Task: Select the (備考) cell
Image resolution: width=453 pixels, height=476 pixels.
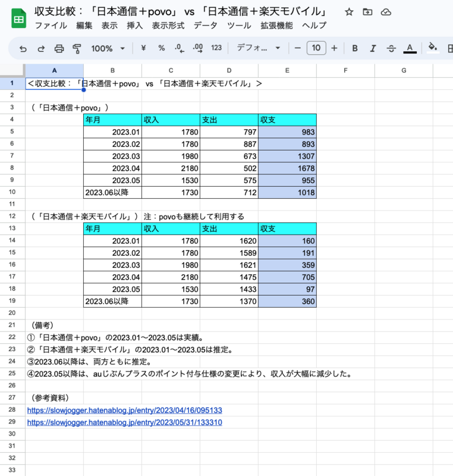Action: click(55, 325)
